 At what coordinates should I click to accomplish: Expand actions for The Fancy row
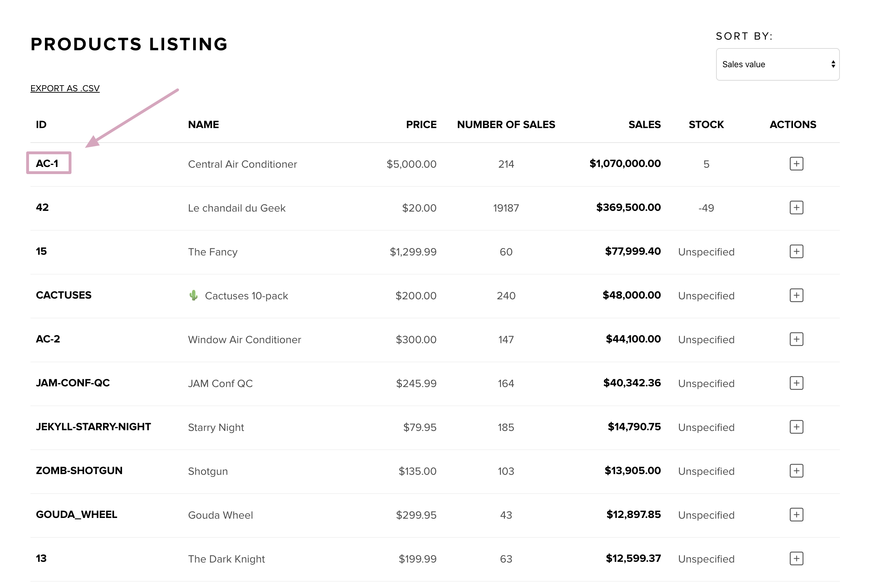pyautogui.click(x=796, y=252)
